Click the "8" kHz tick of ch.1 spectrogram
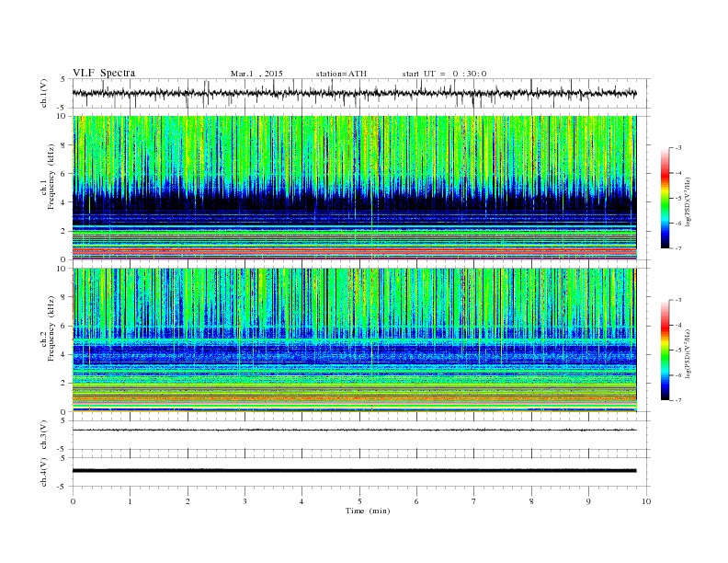The width and height of the screenshot is (728, 563). (63, 145)
